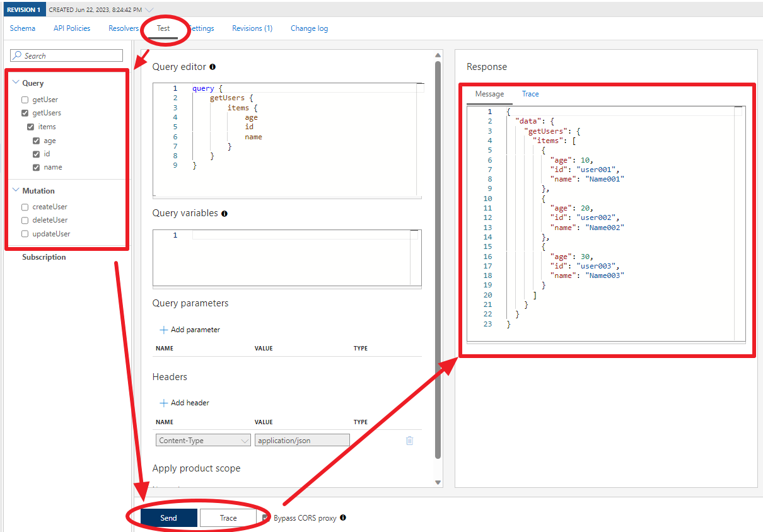Screen dimensions: 763x532
Task: Switch to the Resolvers tab
Action: [x=124, y=28]
